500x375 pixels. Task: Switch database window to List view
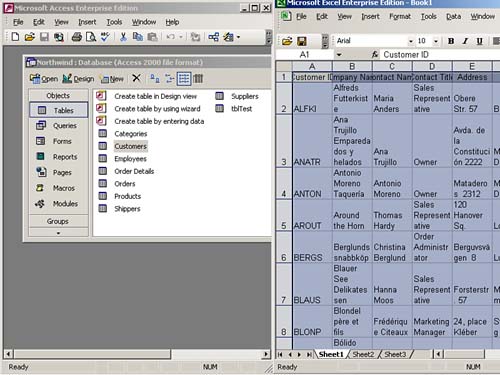click(x=184, y=79)
